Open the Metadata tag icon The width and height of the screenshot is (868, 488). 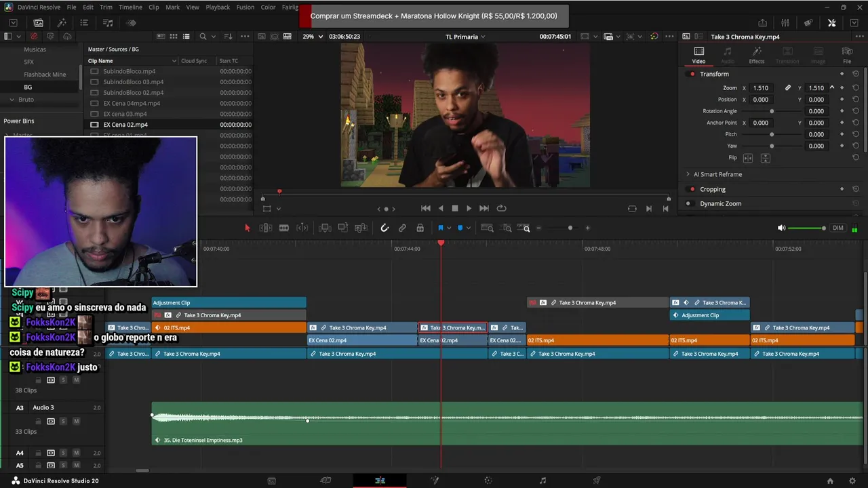click(x=808, y=22)
